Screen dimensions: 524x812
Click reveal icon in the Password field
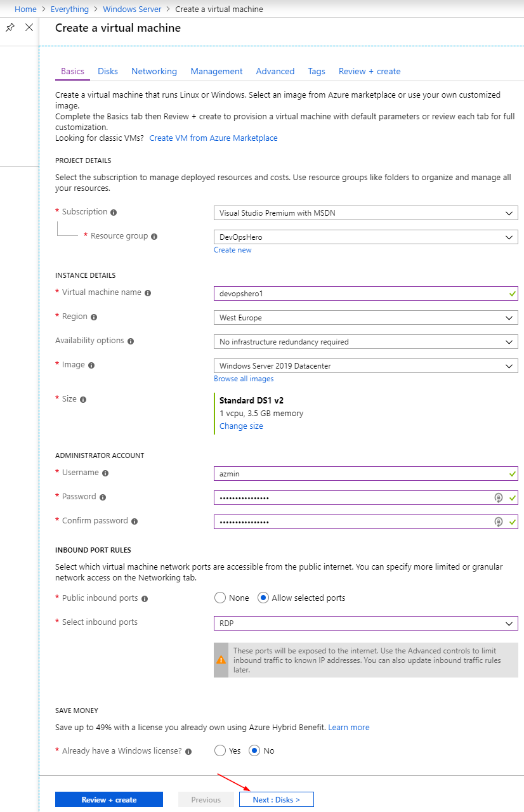click(499, 498)
